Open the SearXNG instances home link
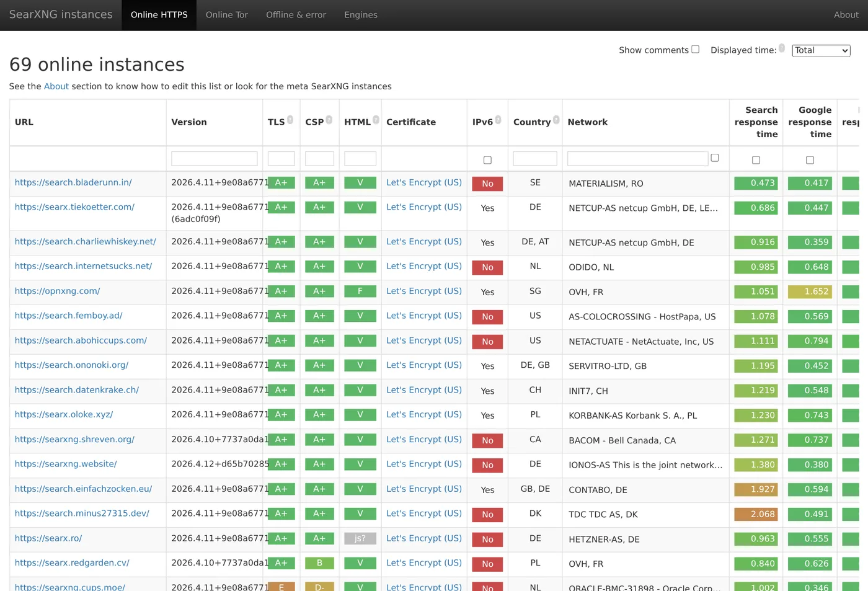The height and width of the screenshot is (591, 868). click(61, 15)
